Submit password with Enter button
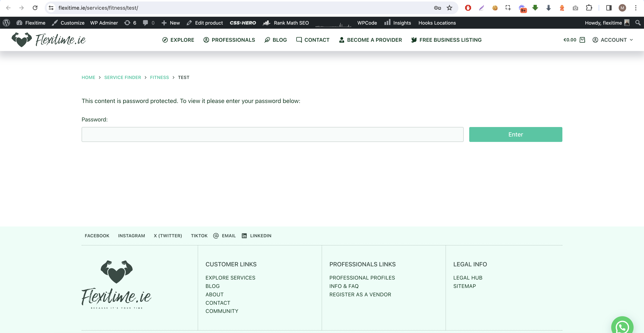The width and height of the screenshot is (644, 333). point(515,134)
